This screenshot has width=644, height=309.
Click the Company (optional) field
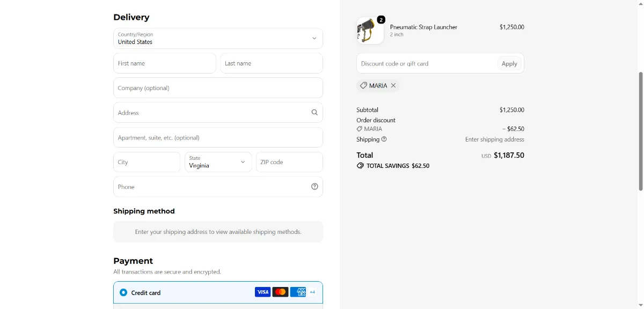pyautogui.click(x=218, y=88)
